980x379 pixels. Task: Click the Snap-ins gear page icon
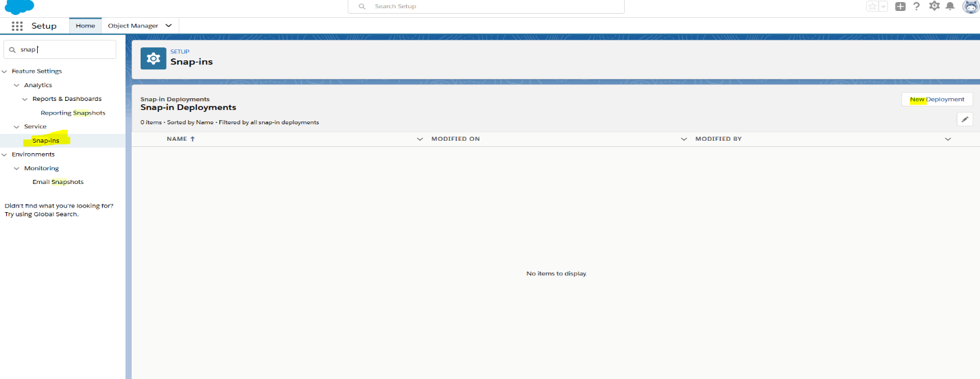tap(154, 58)
